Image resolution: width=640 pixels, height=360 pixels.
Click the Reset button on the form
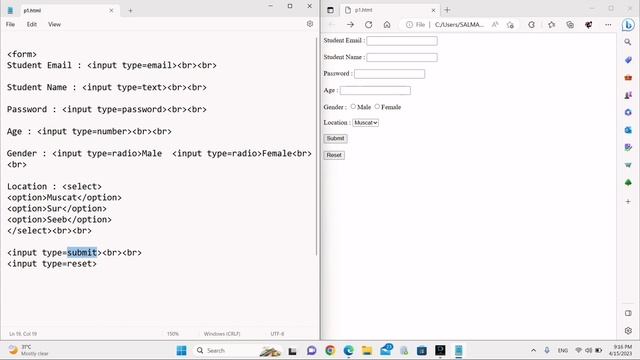click(x=334, y=155)
